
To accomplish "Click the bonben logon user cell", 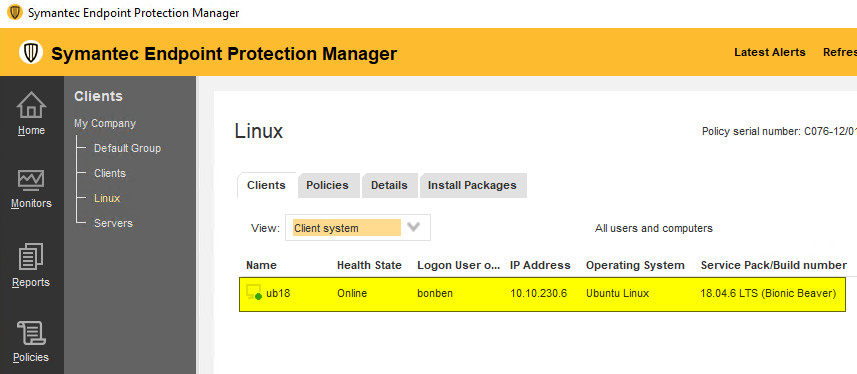I will 435,294.
